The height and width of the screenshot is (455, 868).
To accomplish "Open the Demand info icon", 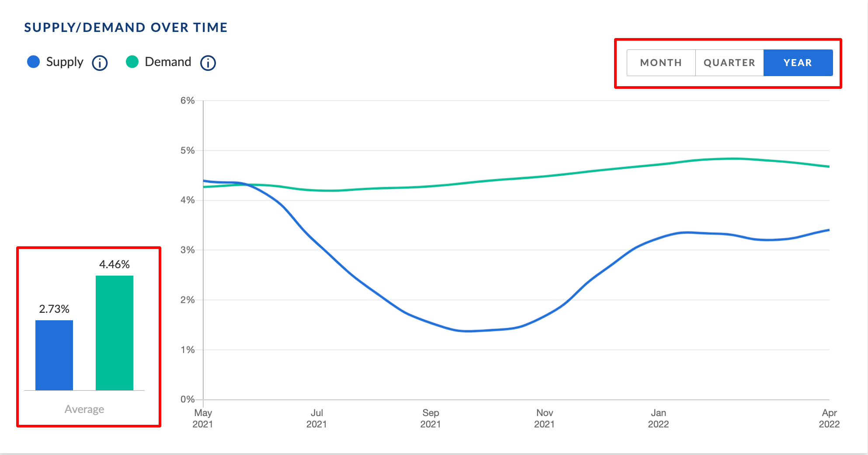I will (208, 63).
